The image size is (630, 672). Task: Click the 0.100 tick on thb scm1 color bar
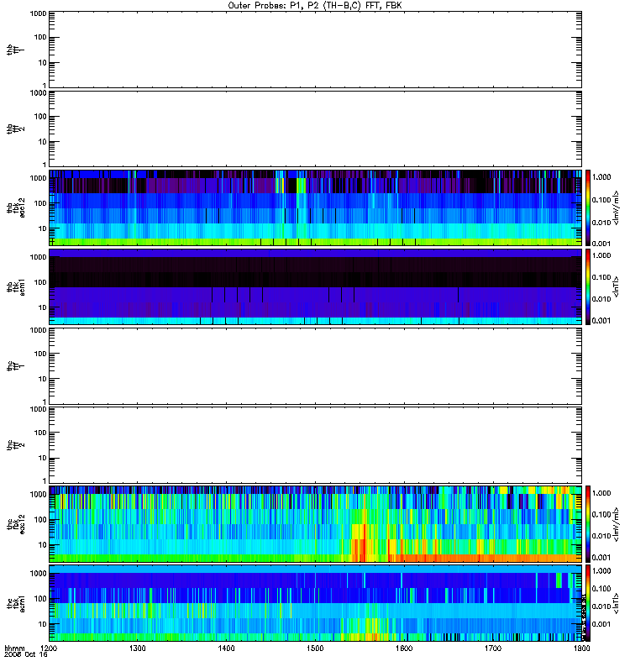coord(601,277)
